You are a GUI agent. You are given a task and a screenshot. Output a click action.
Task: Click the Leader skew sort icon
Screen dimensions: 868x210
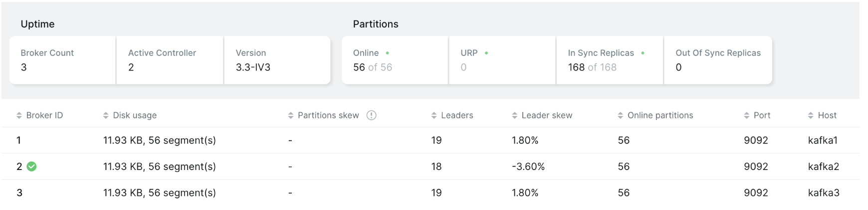coord(515,115)
